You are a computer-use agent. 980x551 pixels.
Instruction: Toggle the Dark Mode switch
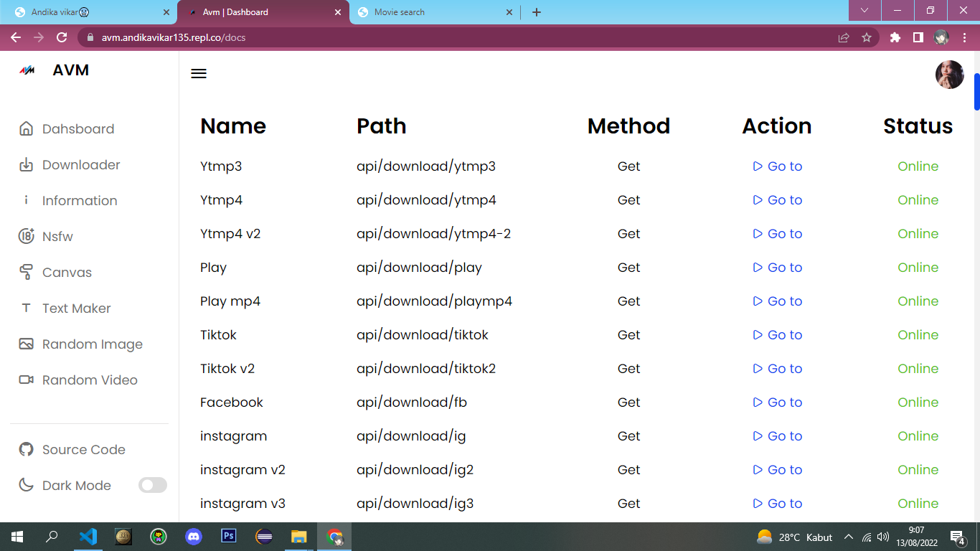coord(152,486)
